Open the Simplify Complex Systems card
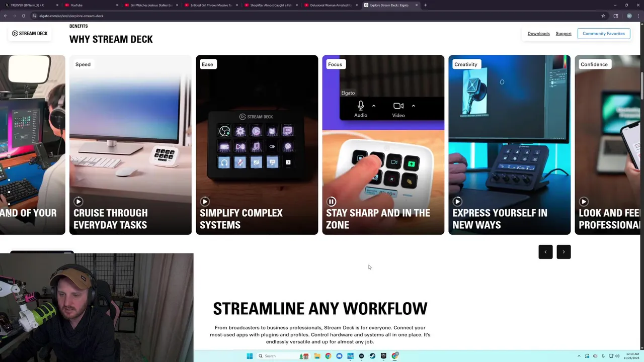This screenshot has height=362, width=644. [x=257, y=145]
